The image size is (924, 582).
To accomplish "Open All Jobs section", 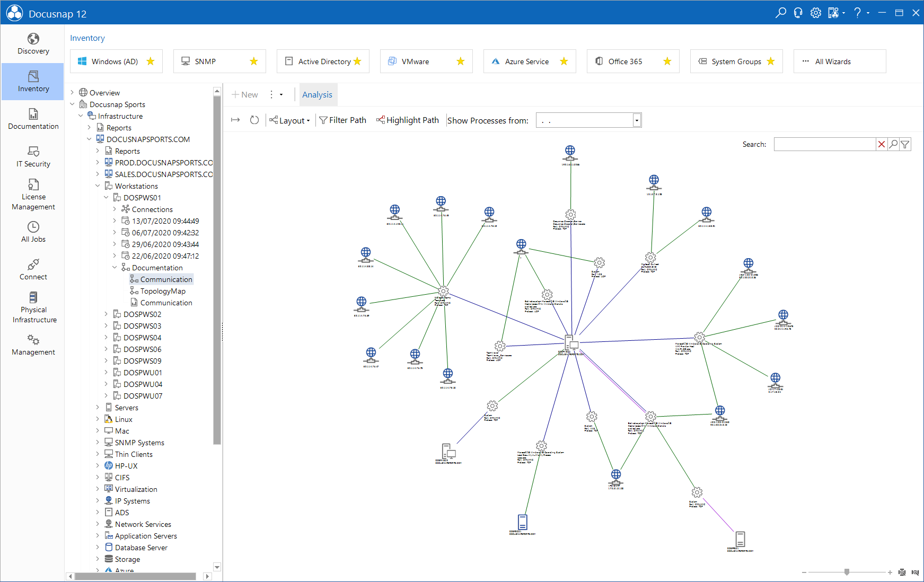I will pos(33,232).
